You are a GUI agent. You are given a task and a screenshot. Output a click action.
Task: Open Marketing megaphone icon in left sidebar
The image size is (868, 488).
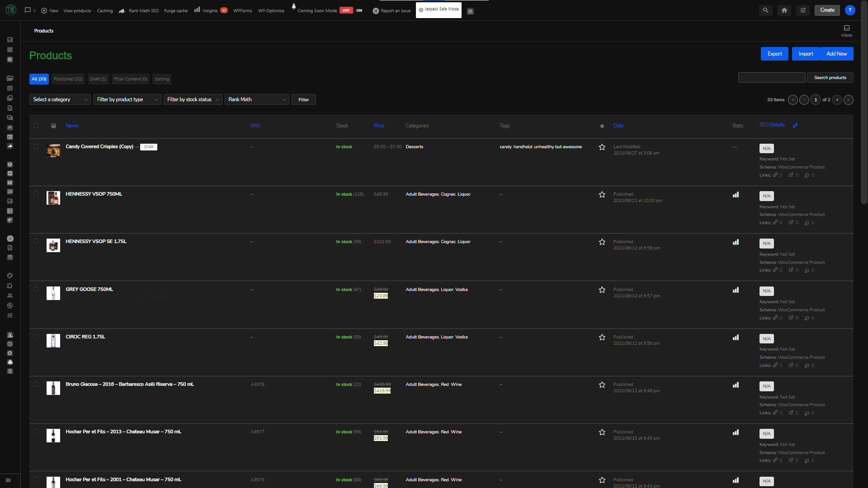[10, 220]
